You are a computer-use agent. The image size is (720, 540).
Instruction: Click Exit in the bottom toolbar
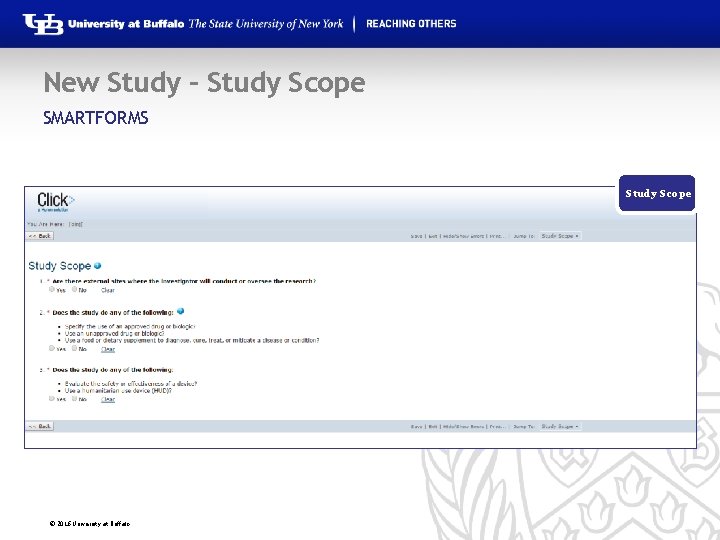pyautogui.click(x=433, y=427)
